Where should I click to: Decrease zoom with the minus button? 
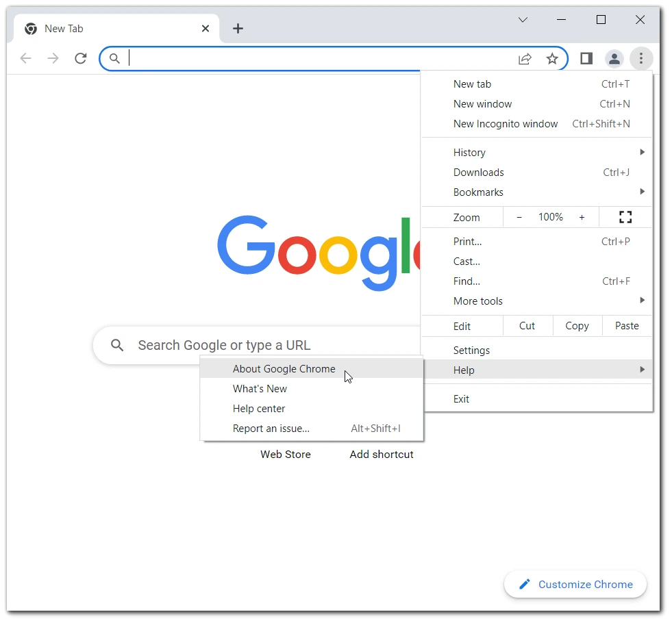click(519, 218)
